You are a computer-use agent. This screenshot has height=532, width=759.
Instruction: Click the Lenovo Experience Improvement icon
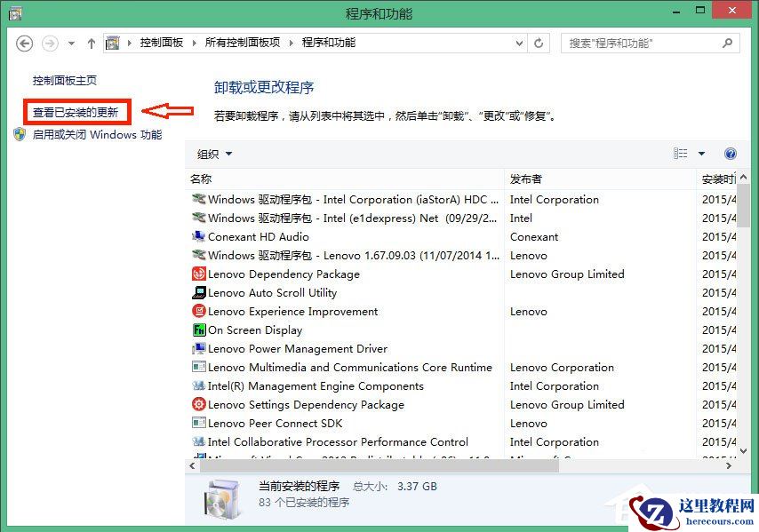pyautogui.click(x=199, y=311)
